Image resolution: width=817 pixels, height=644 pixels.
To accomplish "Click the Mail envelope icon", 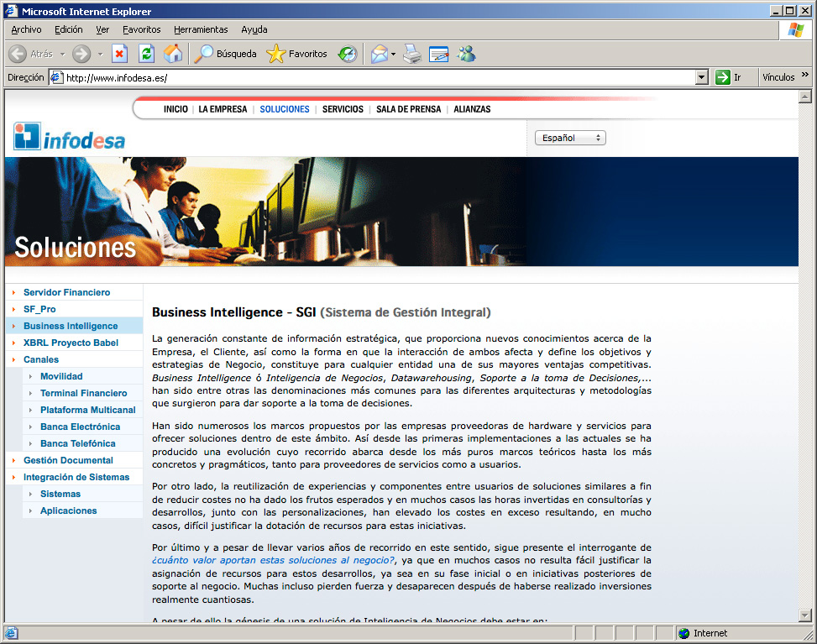I will click(x=380, y=54).
